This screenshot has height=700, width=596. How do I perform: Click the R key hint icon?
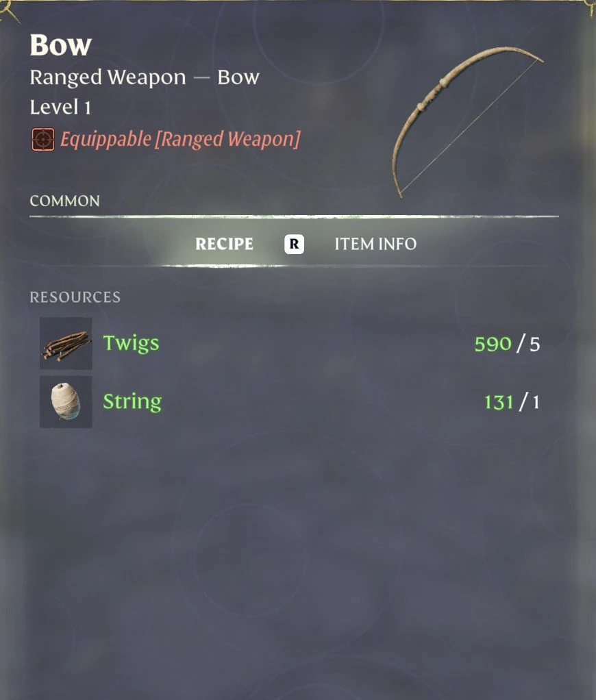coord(294,244)
